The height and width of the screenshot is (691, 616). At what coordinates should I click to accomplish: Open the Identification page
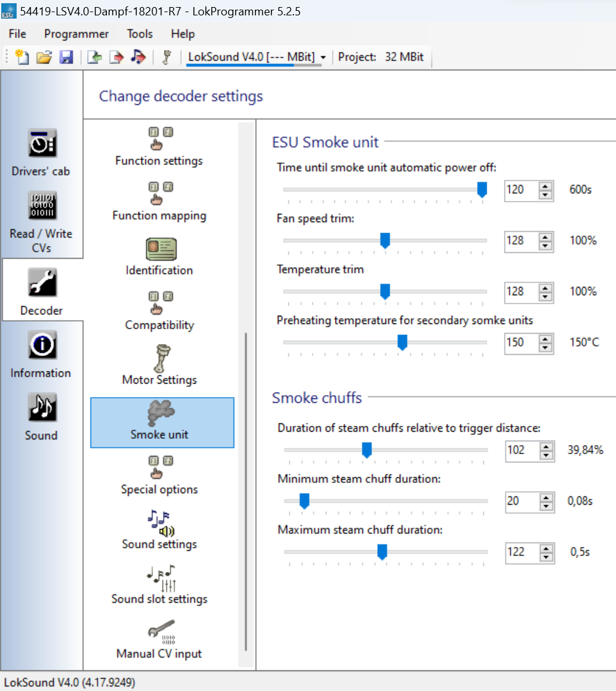(x=159, y=256)
